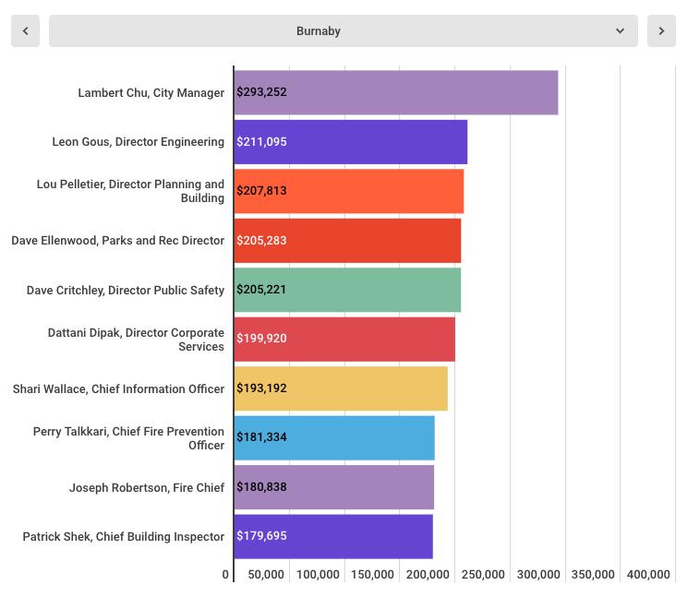The height and width of the screenshot is (597, 700).
Task: Click the Joseph Robertson, Fire Chief label
Action: [x=146, y=488]
